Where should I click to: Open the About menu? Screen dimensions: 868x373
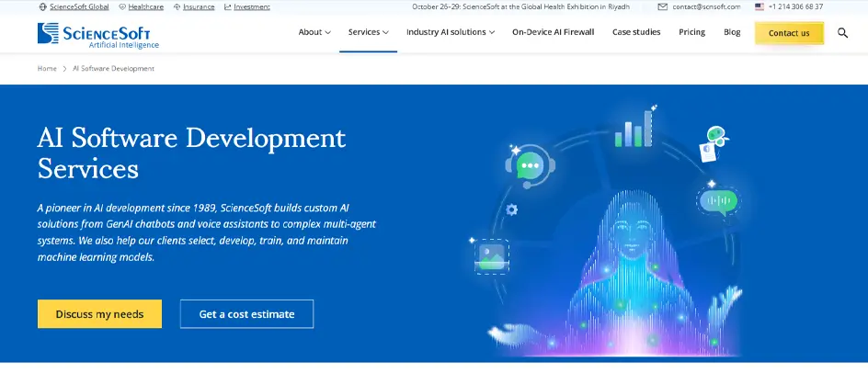(314, 32)
